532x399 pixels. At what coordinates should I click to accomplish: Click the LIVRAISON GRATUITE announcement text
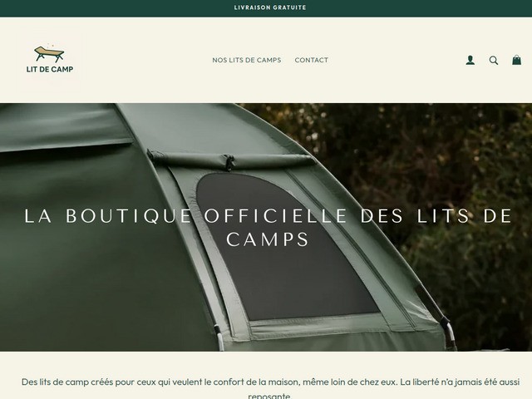(x=270, y=7)
